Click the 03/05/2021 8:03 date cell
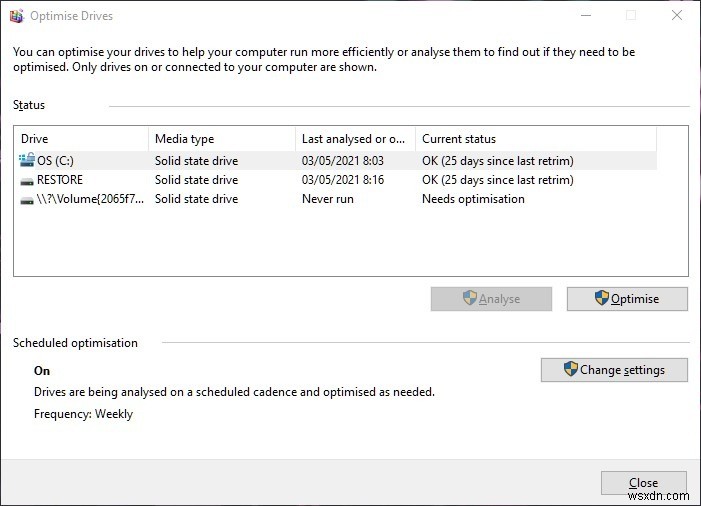Viewport: 701px width, 506px height. click(x=343, y=161)
